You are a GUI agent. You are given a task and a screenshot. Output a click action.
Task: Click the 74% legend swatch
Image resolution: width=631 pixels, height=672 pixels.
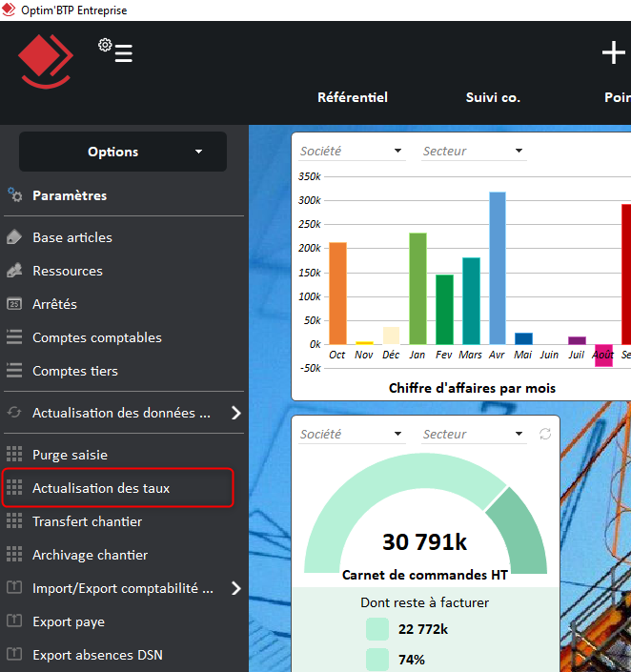click(x=377, y=660)
